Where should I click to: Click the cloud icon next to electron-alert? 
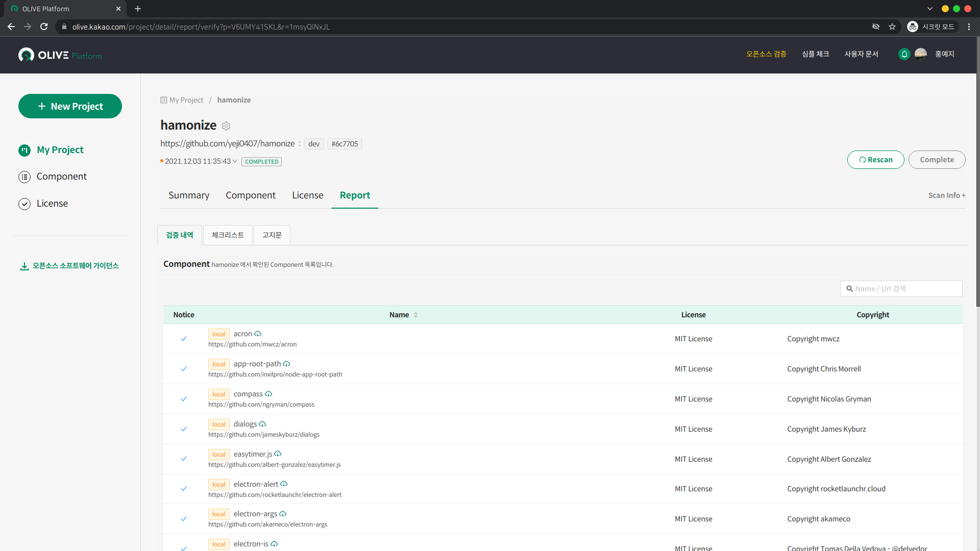click(284, 484)
